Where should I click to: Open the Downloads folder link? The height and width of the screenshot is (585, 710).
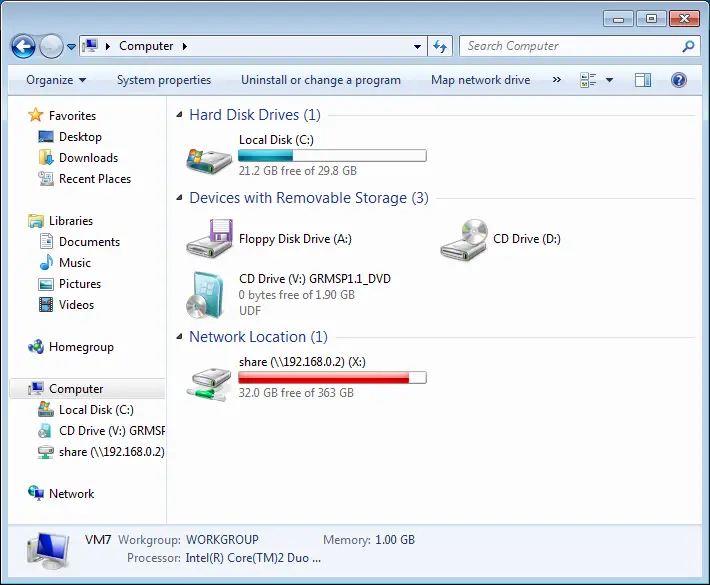(88, 158)
